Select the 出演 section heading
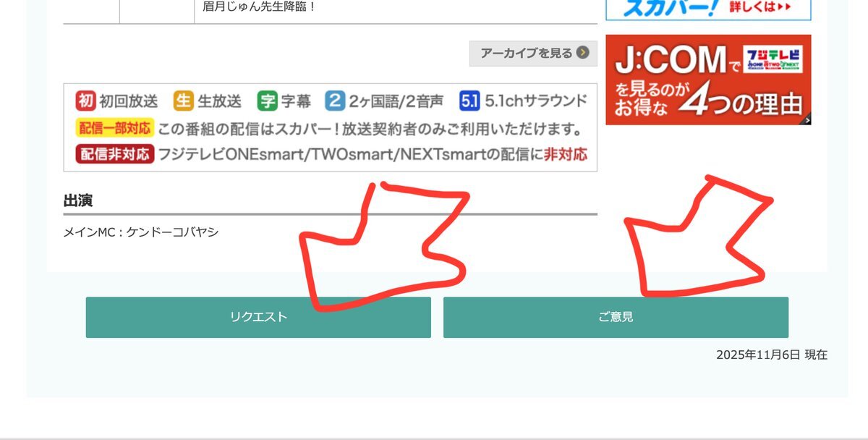The height and width of the screenshot is (440, 868). coord(78,200)
